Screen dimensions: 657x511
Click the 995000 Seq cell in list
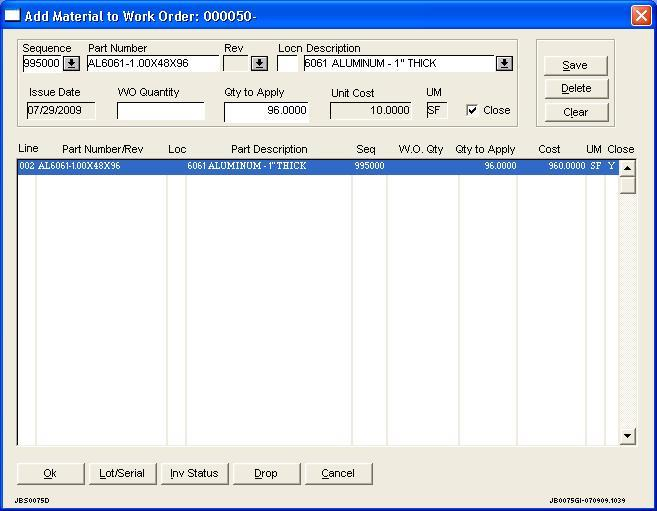coord(369,166)
